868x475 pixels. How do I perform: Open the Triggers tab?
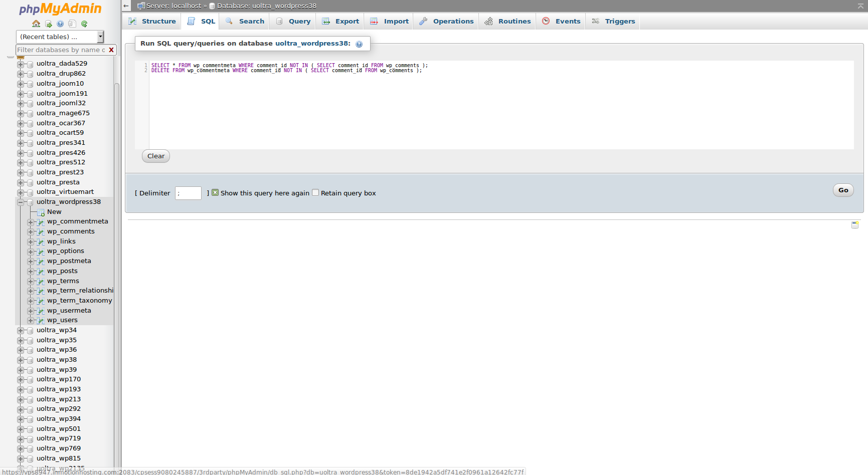(x=613, y=21)
